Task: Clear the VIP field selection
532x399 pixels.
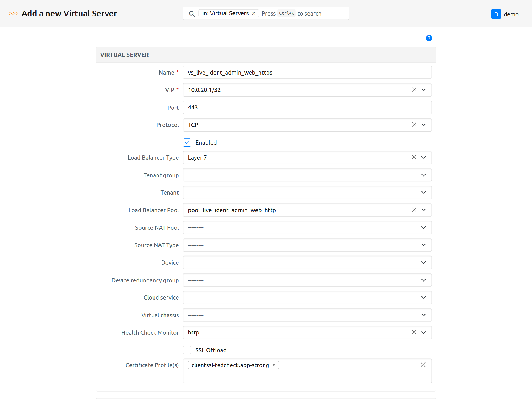Action: tap(414, 90)
